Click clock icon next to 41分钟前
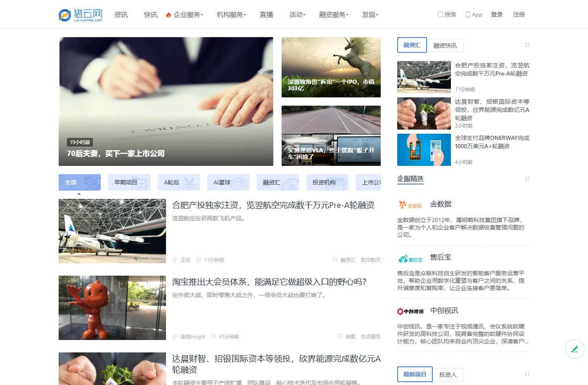Image resolution: width=588 pixels, height=385 pixels. tap(213, 336)
